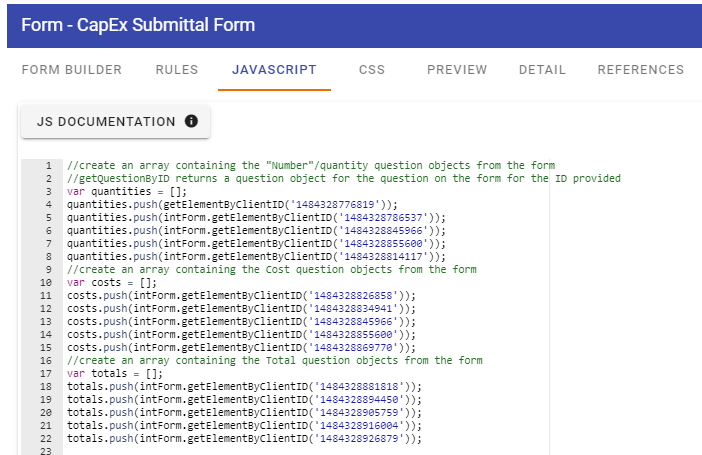Open the JS DOCUMENTATION button
The height and width of the screenshot is (455, 702).
(116, 121)
